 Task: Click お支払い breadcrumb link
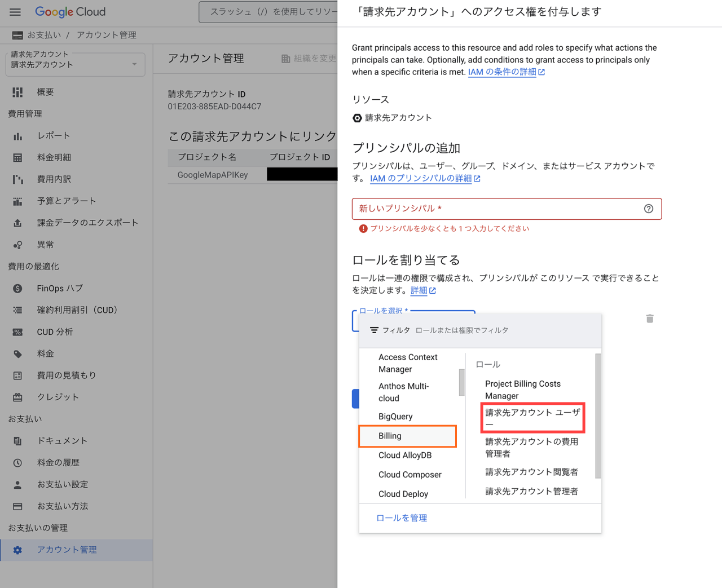click(x=44, y=35)
